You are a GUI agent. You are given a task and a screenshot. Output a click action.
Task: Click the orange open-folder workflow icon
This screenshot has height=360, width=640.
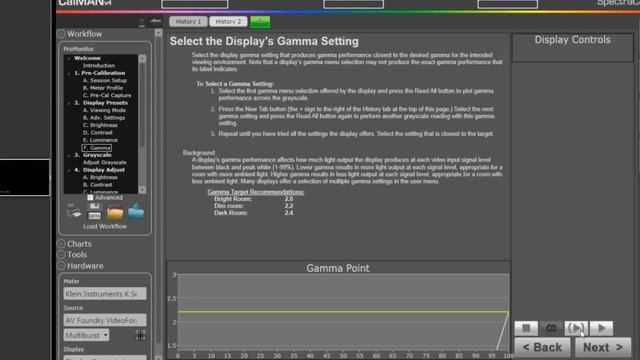115,212
